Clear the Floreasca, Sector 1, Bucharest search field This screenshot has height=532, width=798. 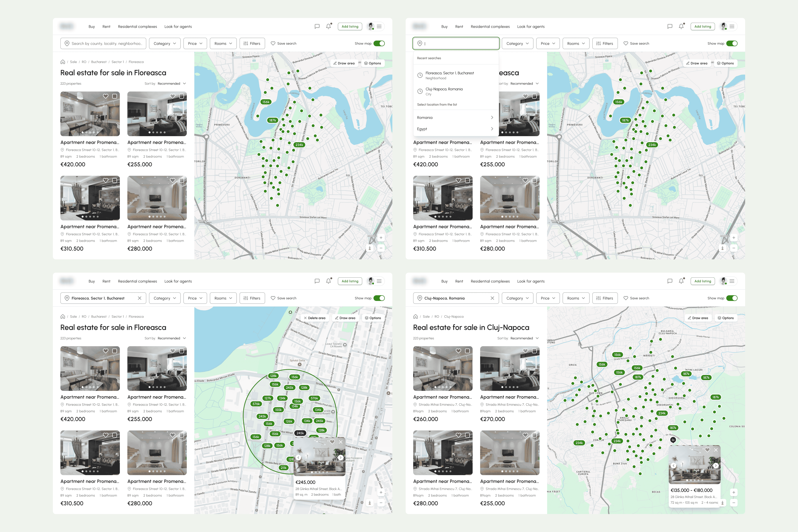tap(139, 298)
